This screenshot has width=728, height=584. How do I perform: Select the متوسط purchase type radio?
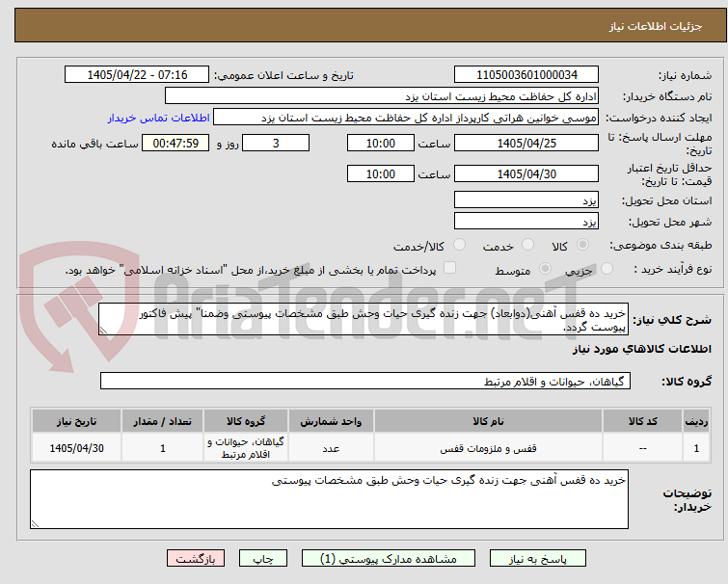pos(545,269)
